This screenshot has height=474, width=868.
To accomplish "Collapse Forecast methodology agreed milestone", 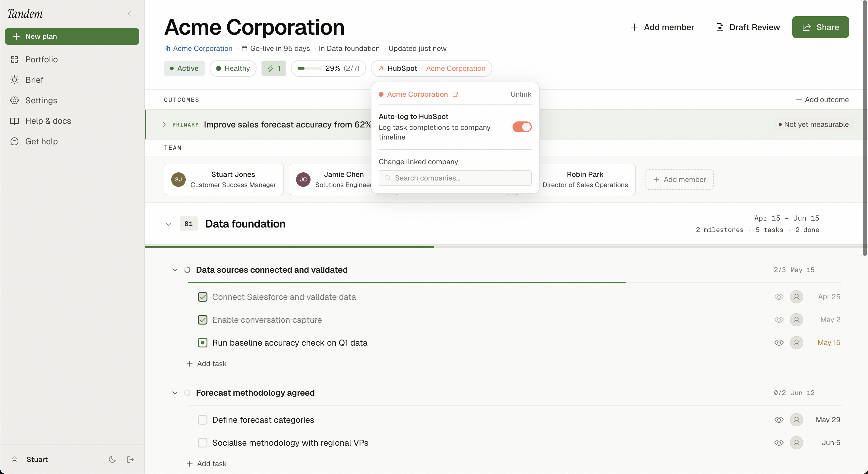I will coord(175,393).
